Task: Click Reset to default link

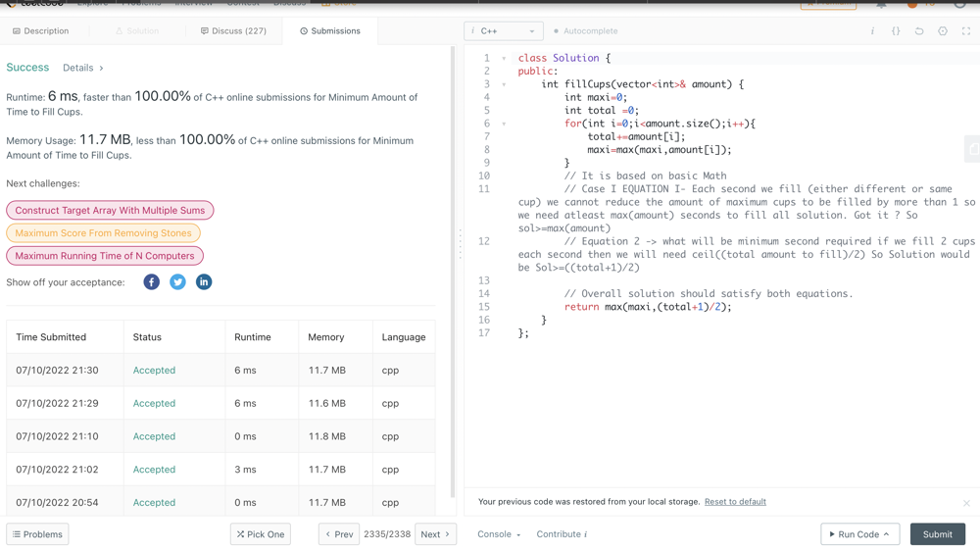Action: [735, 501]
